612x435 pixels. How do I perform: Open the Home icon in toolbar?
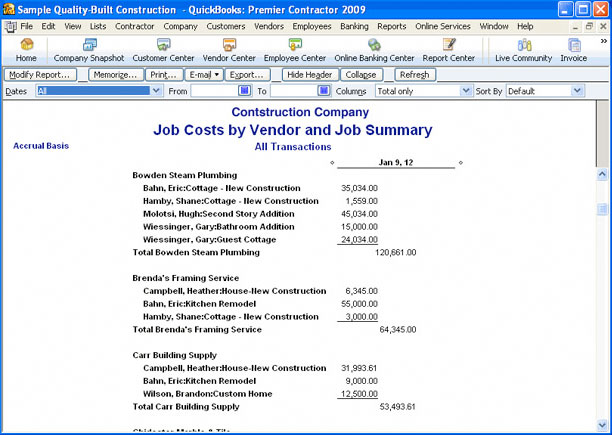click(x=26, y=50)
